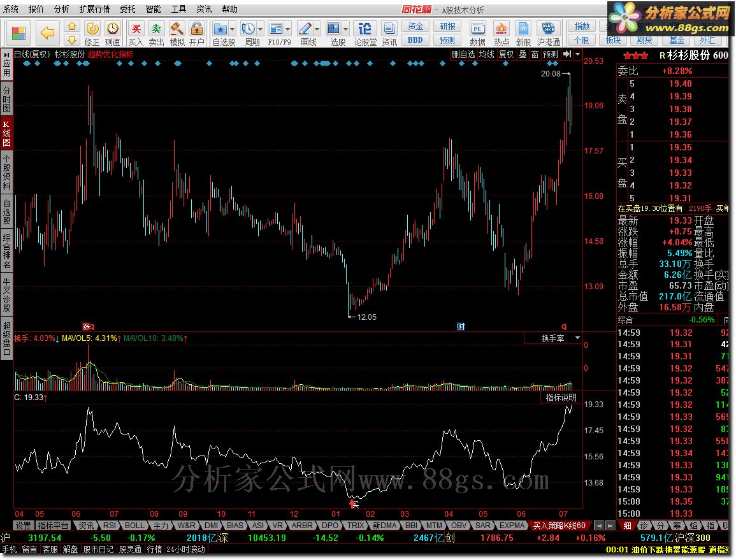The image size is (736, 560).
Task: Click 删自选 to remove from watchlist
Action: point(463,54)
